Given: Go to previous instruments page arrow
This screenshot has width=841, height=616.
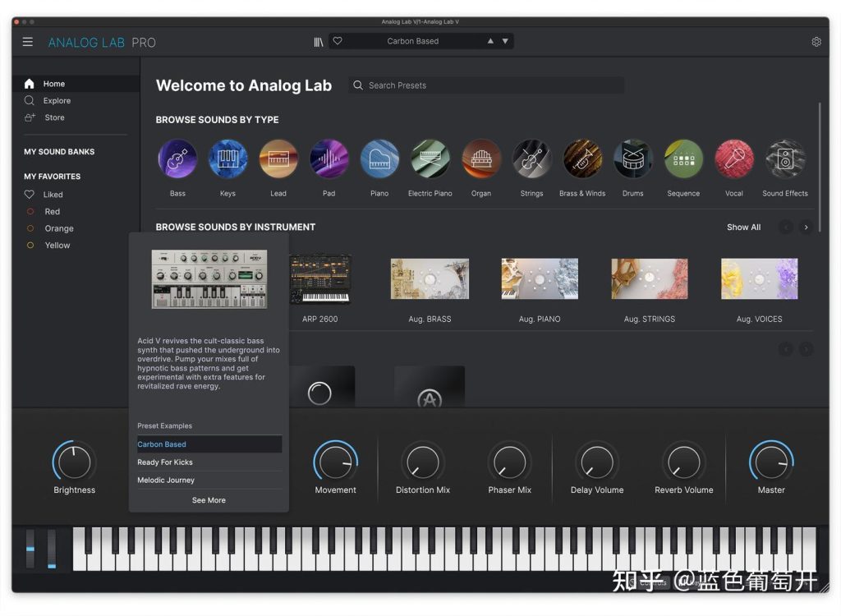Looking at the screenshot, I should coord(786,227).
